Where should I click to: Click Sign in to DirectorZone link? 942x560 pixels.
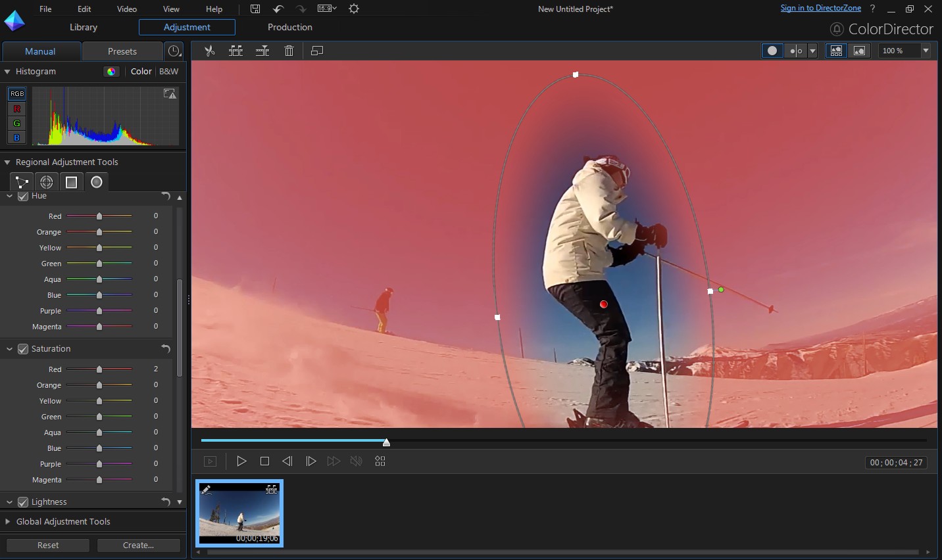pos(820,8)
